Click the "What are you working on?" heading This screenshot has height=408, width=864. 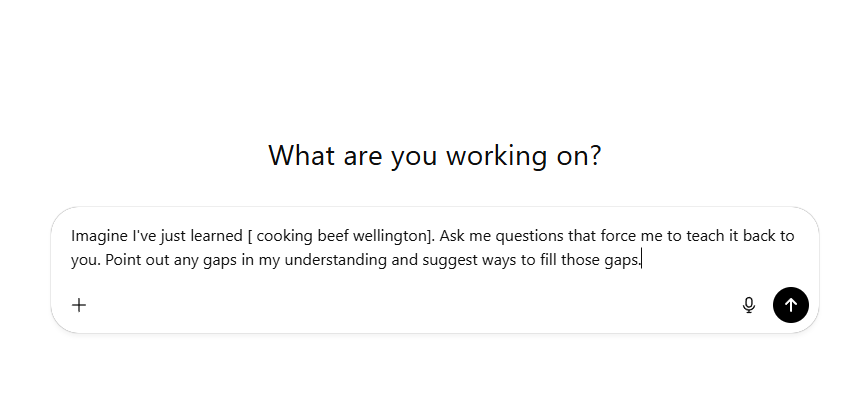point(435,156)
